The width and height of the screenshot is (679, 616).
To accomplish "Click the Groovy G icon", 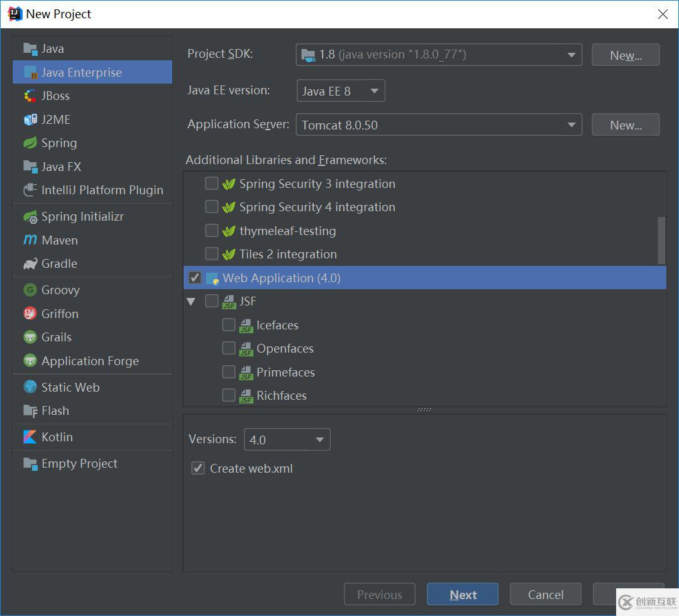I will coord(30,290).
